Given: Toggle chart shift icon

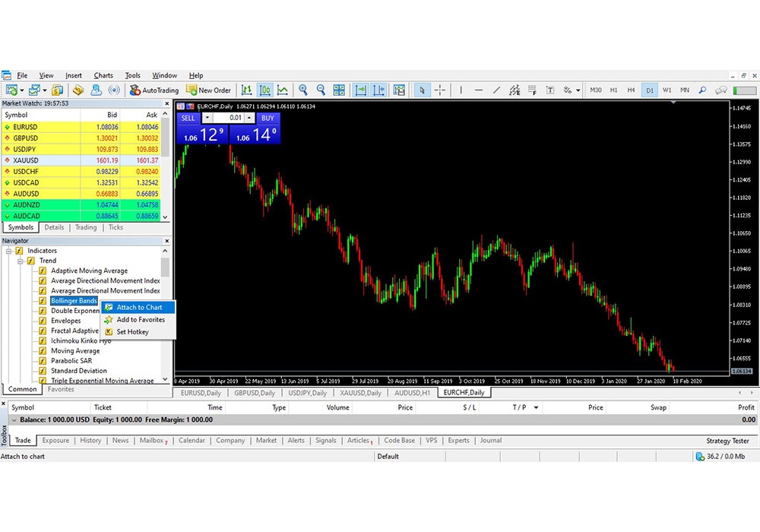Looking at the screenshot, I should (378, 90).
